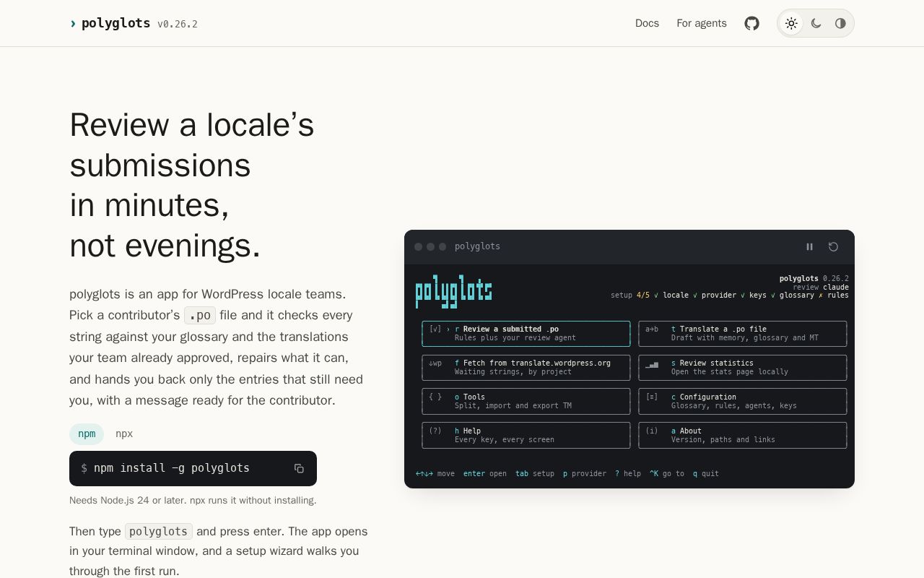
Task: Copy the npm install command
Action: tap(299, 468)
